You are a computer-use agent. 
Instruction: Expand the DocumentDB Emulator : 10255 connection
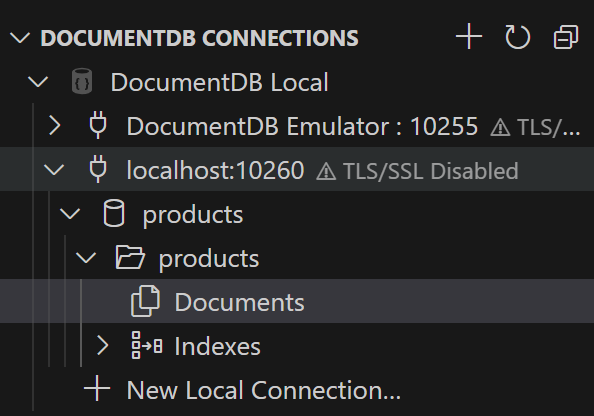[x=55, y=125]
